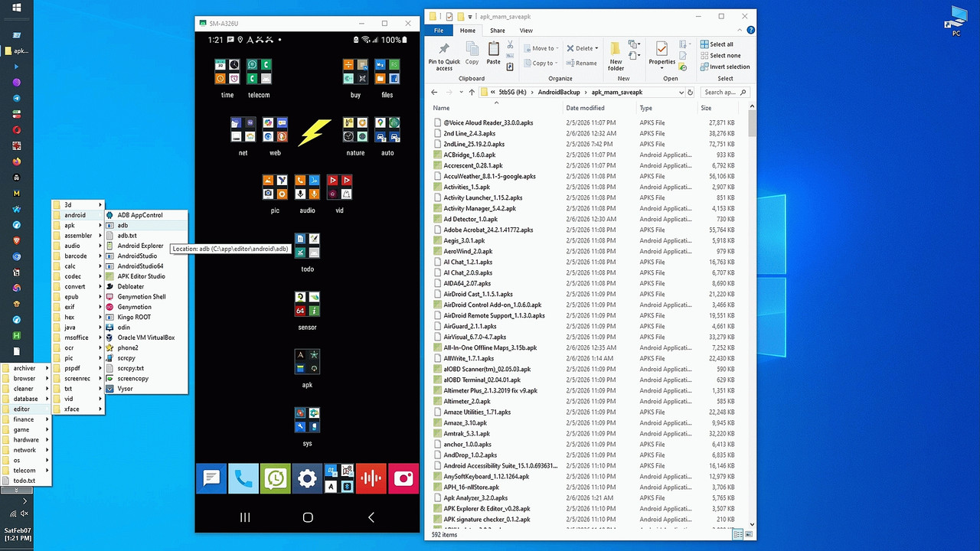Open phone Recents navigation button
Screen dimensions: 980x551
click(x=245, y=517)
